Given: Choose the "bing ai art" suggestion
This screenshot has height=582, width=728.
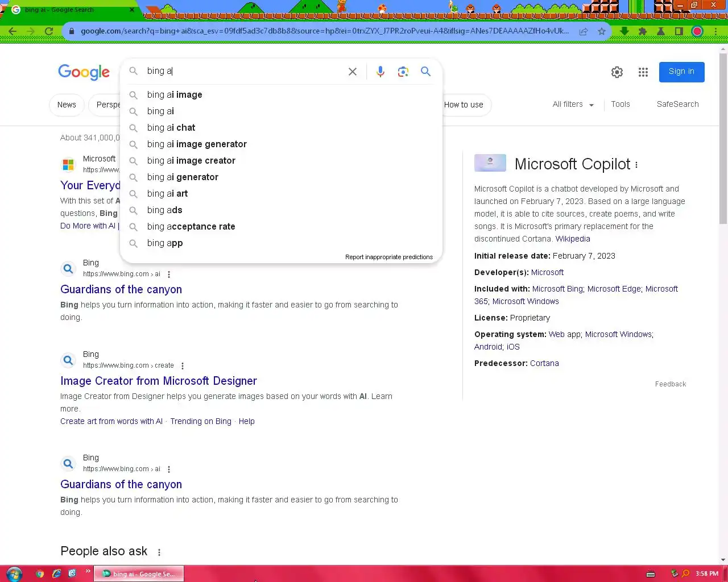Looking at the screenshot, I should [x=281, y=194].
